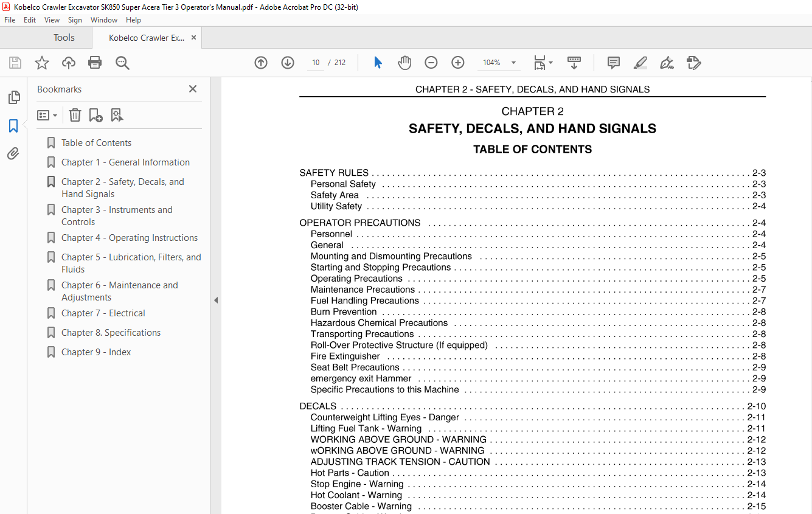Click the upload to cloud icon

click(69, 63)
